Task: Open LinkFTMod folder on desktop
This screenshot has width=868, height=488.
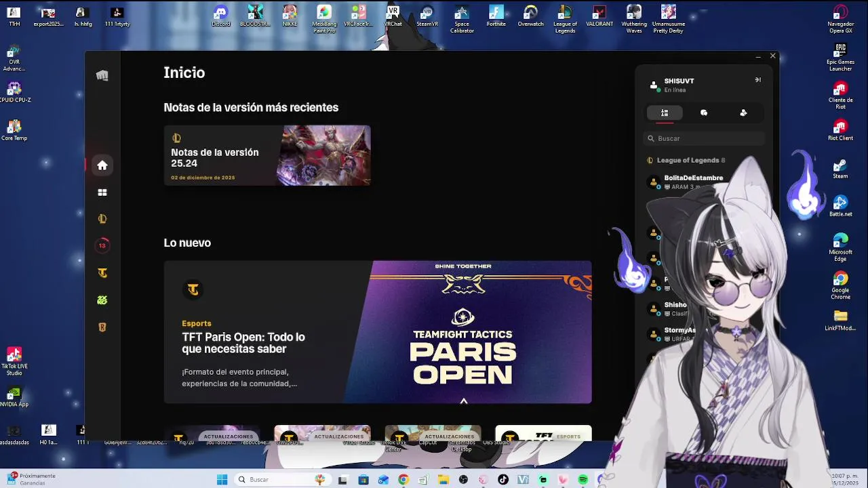Action: tap(840, 319)
